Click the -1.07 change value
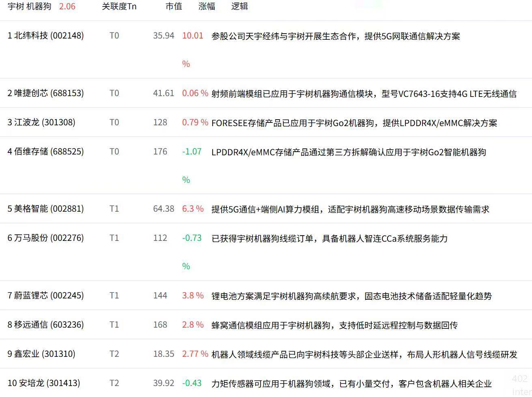This screenshot has width=532, height=397. click(x=192, y=152)
